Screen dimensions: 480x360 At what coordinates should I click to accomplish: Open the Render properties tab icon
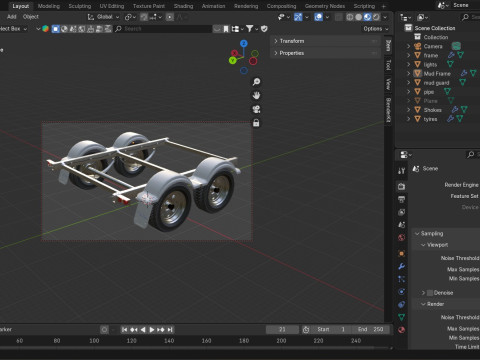click(x=401, y=186)
